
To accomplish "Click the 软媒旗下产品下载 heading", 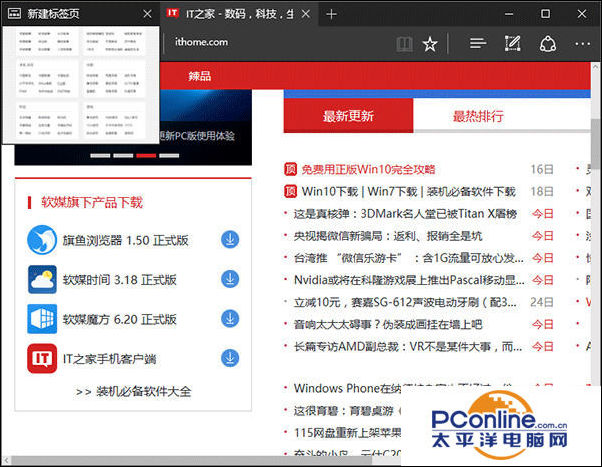I will click(92, 202).
